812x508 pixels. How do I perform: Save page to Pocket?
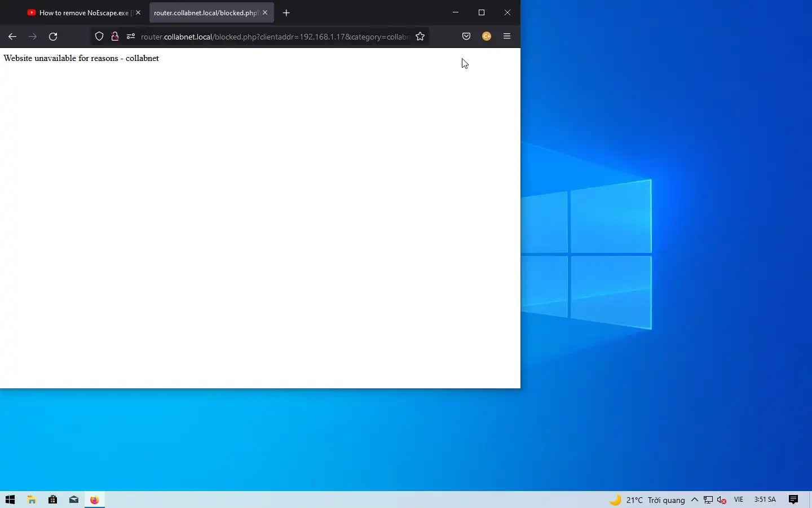pyautogui.click(x=466, y=36)
